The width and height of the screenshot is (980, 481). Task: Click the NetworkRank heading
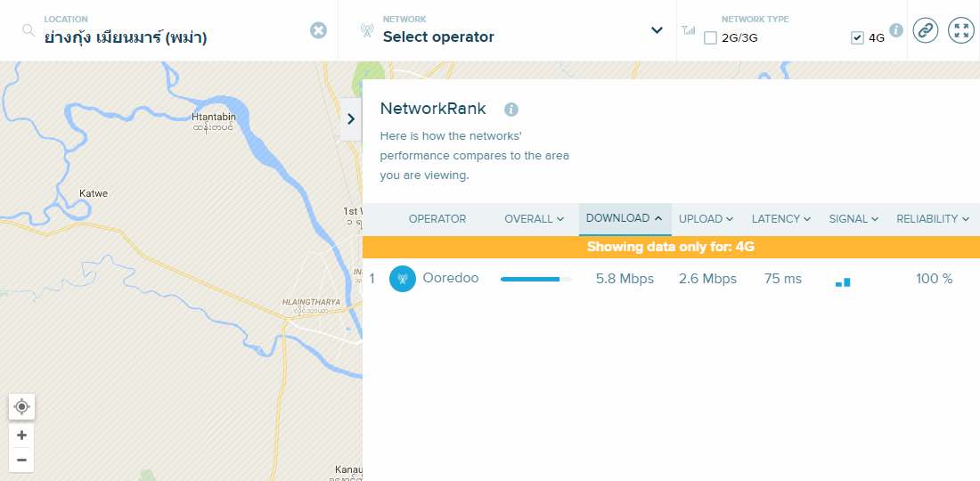click(433, 109)
